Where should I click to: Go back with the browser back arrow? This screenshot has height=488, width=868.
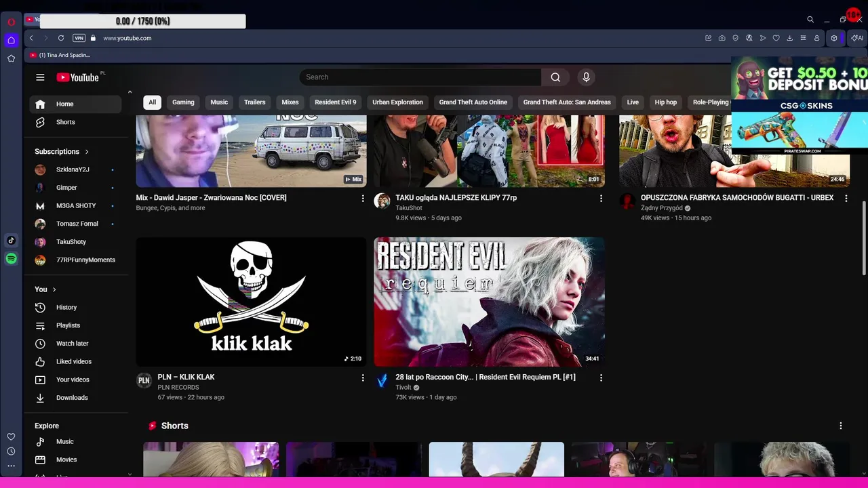[31, 38]
